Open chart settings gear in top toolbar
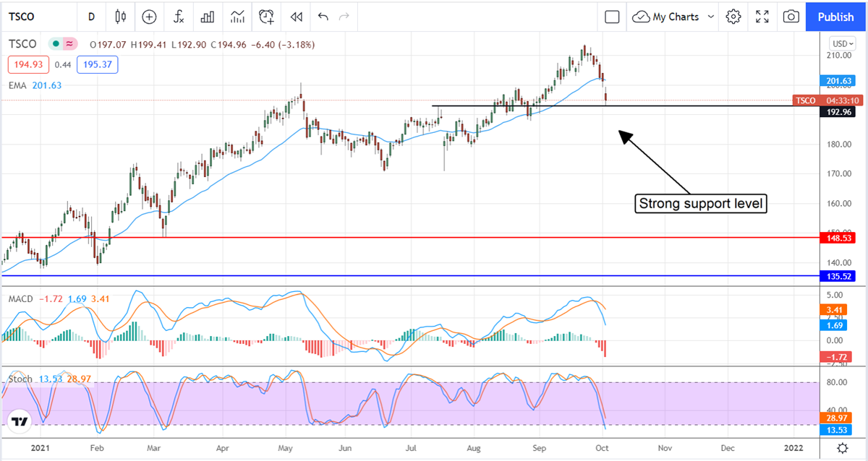The image size is (868, 461). coord(733,16)
